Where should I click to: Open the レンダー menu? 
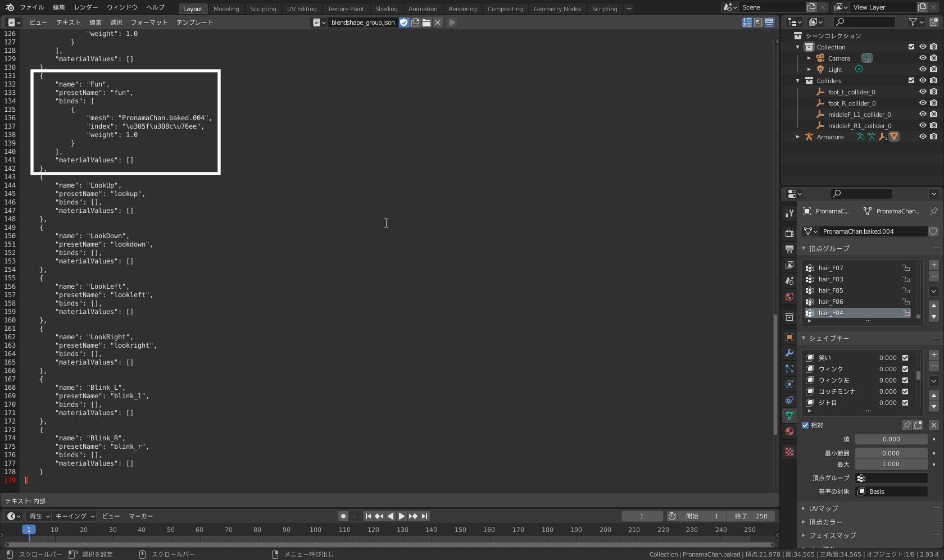[x=86, y=8]
